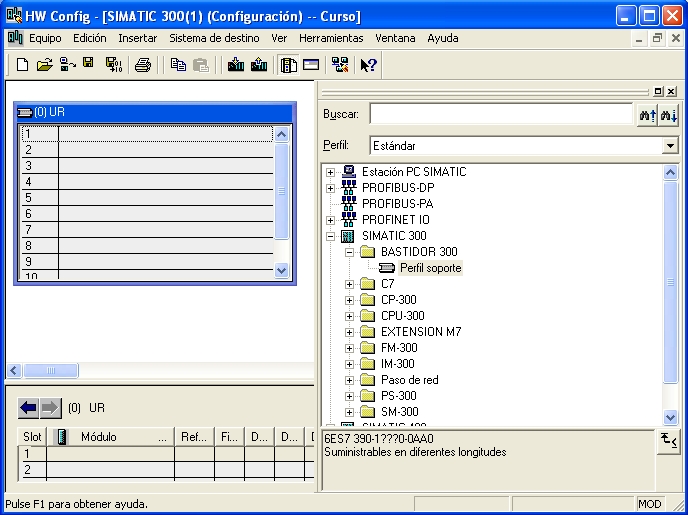Click the search upward binoculars icon
688x515 pixels.
click(x=647, y=115)
